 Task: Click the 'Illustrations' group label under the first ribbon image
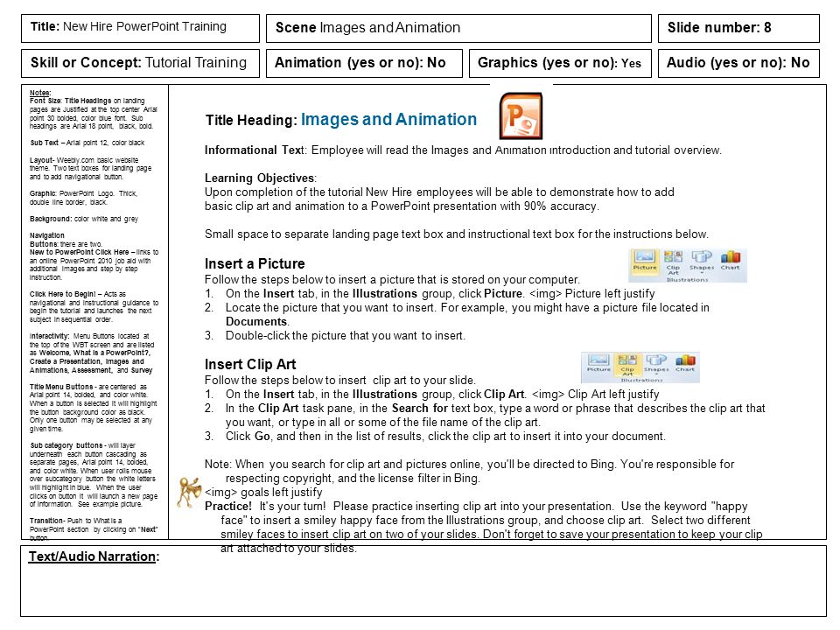(688, 280)
